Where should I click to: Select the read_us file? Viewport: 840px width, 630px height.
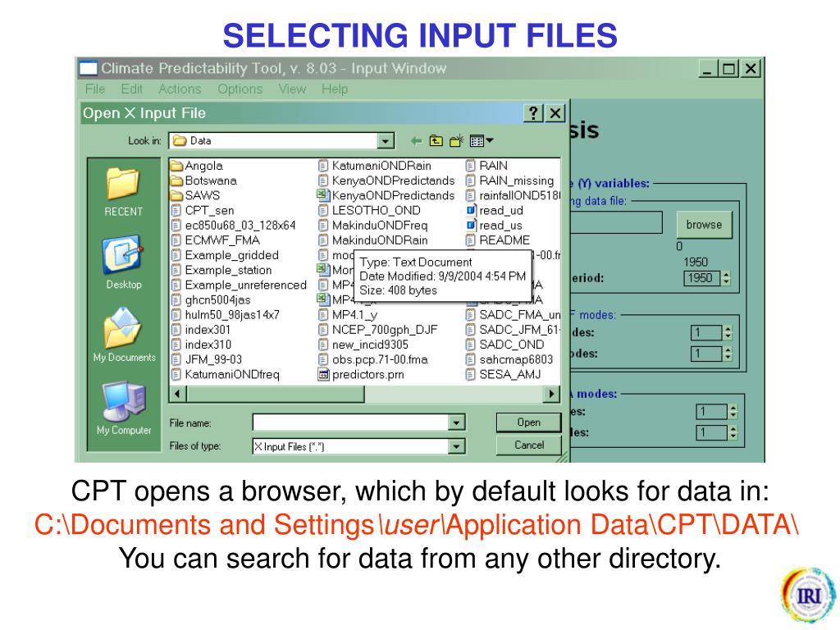pyautogui.click(x=494, y=226)
